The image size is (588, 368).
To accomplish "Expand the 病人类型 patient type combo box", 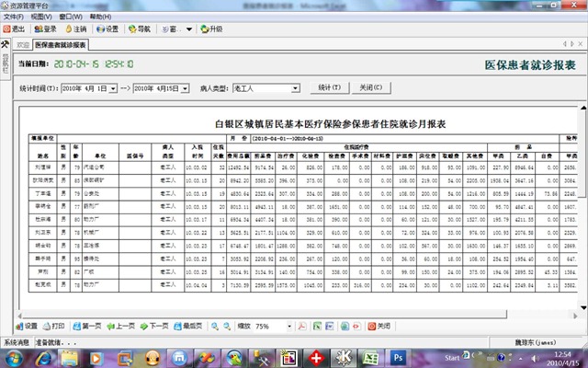I will pyautogui.click(x=295, y=88).
